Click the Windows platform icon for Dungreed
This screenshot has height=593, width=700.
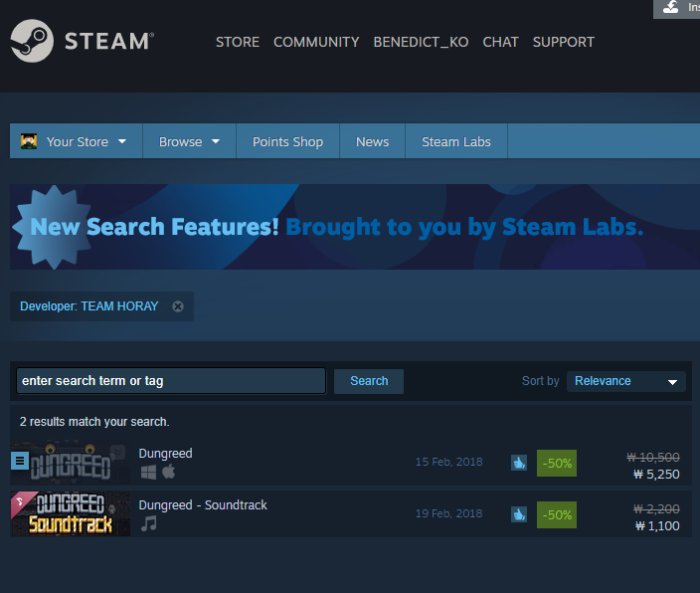tap(148, 473)
